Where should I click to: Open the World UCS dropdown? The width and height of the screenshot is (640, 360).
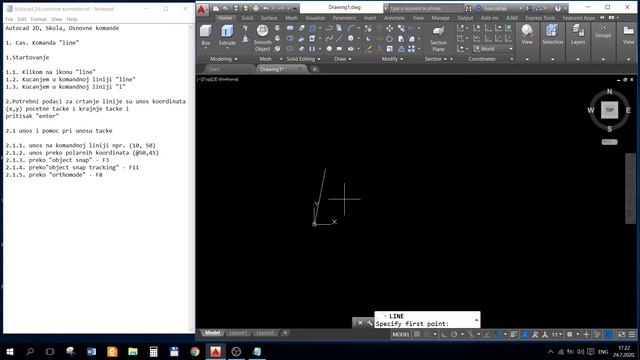[x=493, y=49]
